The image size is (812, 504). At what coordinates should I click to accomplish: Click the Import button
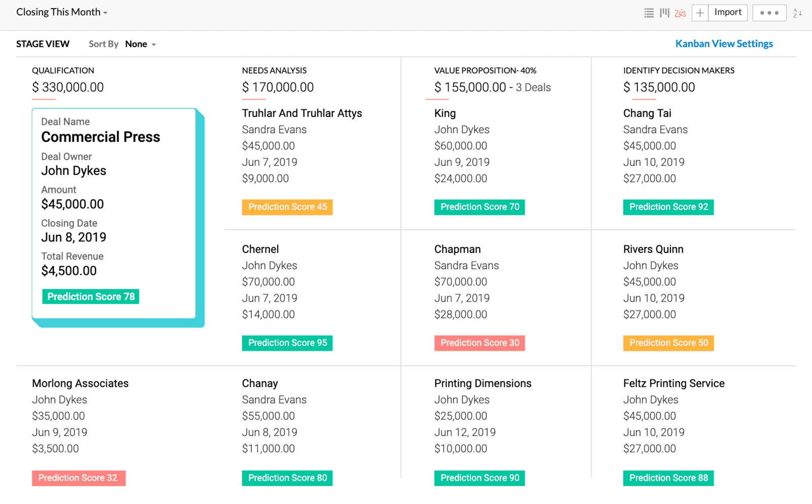pyautogui.click(x=728, y=13)
